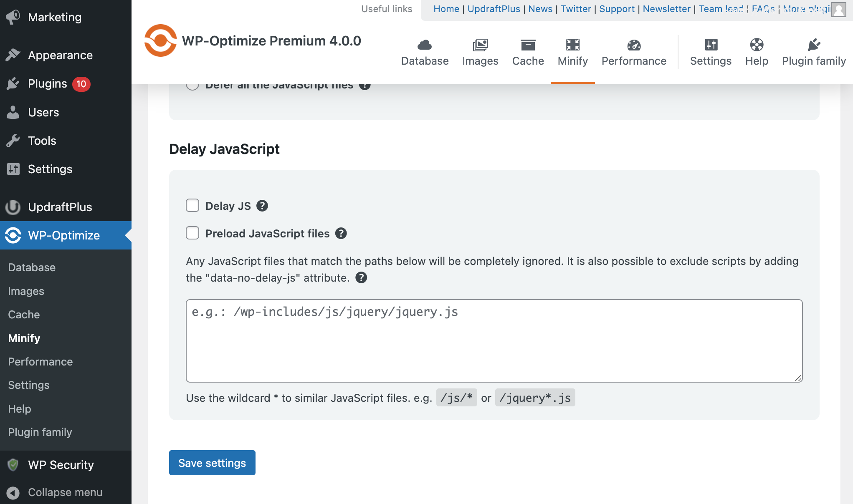The height and width of the screenshot is (504, 853).
Task: Open the Images tab picture icon
Action: pyautogui.click(x=480, y=45)
